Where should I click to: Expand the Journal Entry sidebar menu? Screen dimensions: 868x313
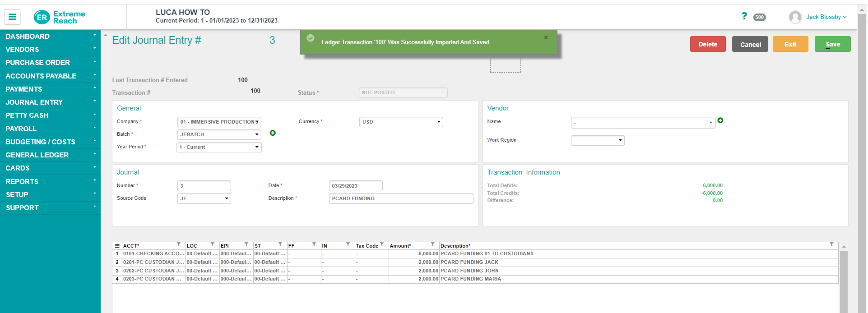50,102
